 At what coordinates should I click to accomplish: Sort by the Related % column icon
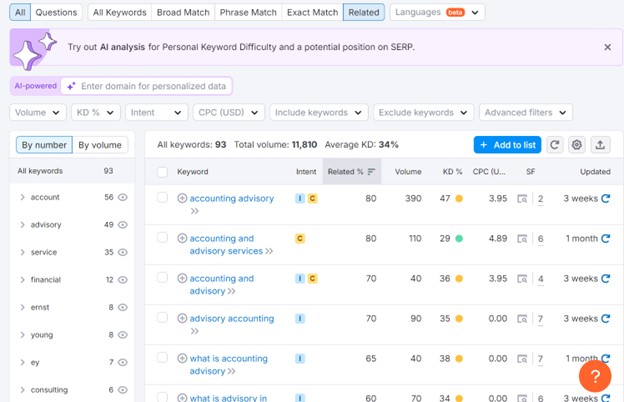point(371,172)
